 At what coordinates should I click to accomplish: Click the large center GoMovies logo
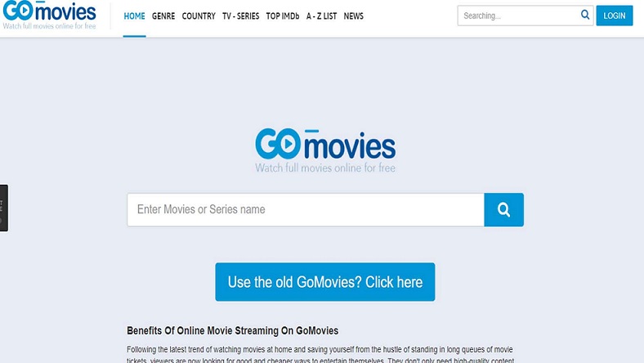(x=325, y=150)
